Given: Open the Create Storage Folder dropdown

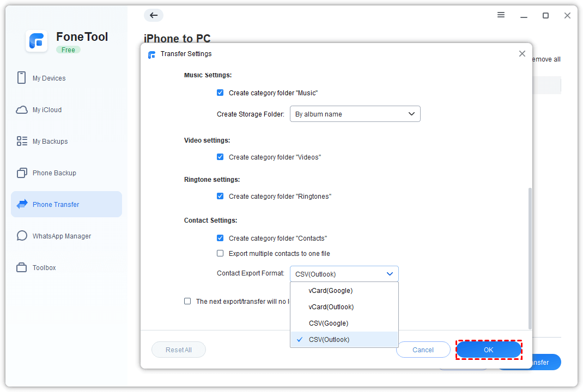Looking at the screenshot, I should point(355,114).
